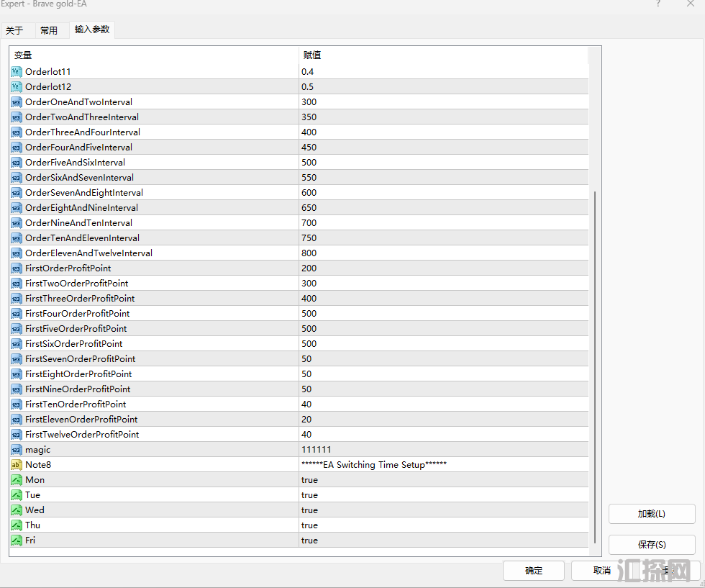Click the Note8 string type icon
705x588 pixels.
point(17,464)
